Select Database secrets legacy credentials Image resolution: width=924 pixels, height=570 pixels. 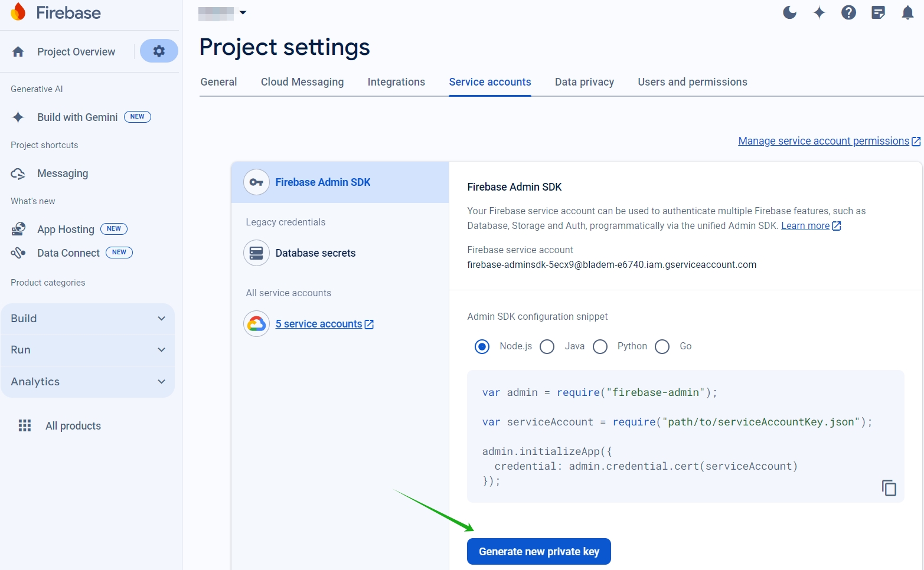315,253
